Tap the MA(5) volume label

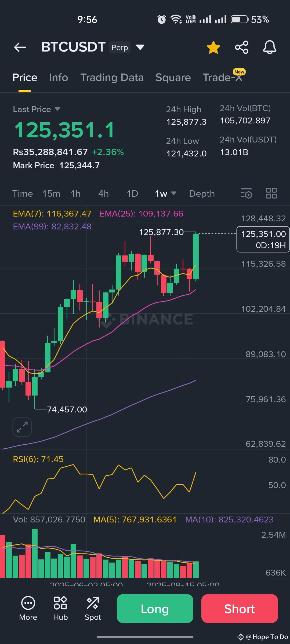coord(135,519)
